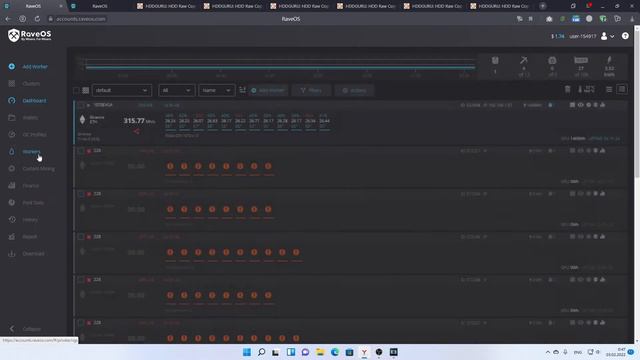Click the Add Worker toolbar button
Viewport: 640px width, 360px height.
coord(268,90)
